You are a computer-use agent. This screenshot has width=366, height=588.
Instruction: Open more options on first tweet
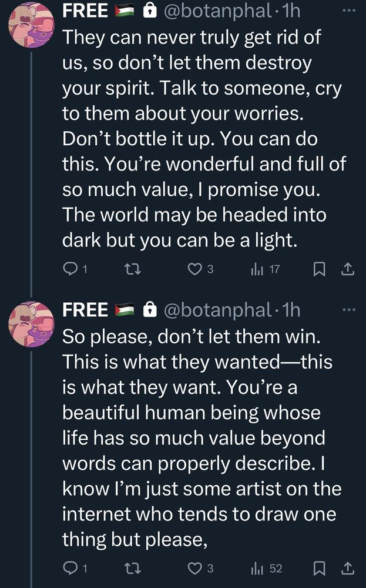348,11
